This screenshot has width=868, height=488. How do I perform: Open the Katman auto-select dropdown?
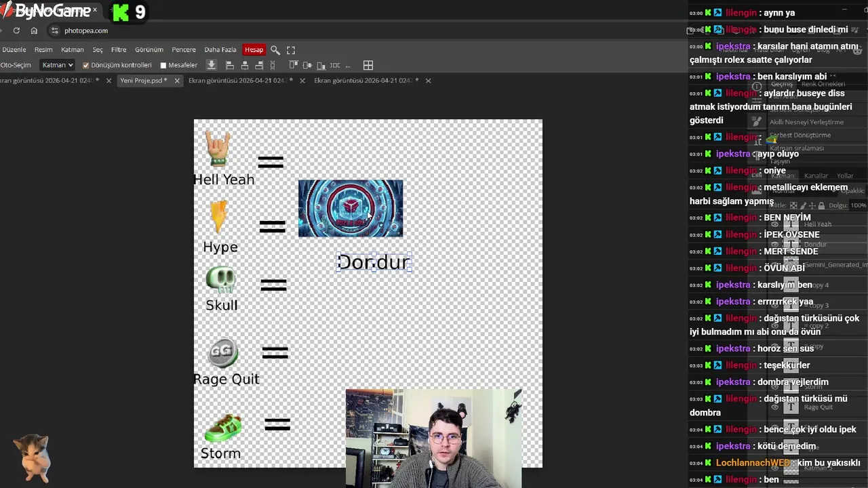pos(57,65)
